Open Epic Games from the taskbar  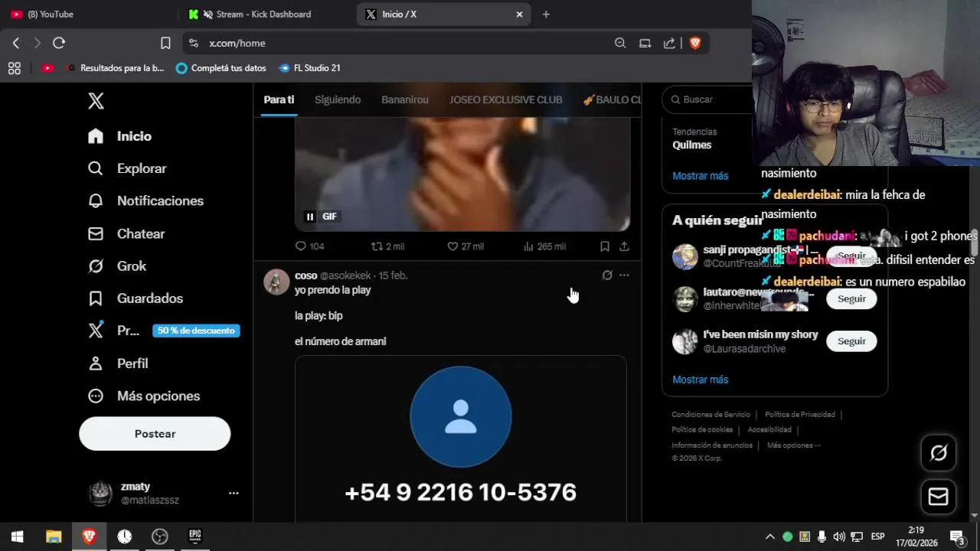[195, 536]
